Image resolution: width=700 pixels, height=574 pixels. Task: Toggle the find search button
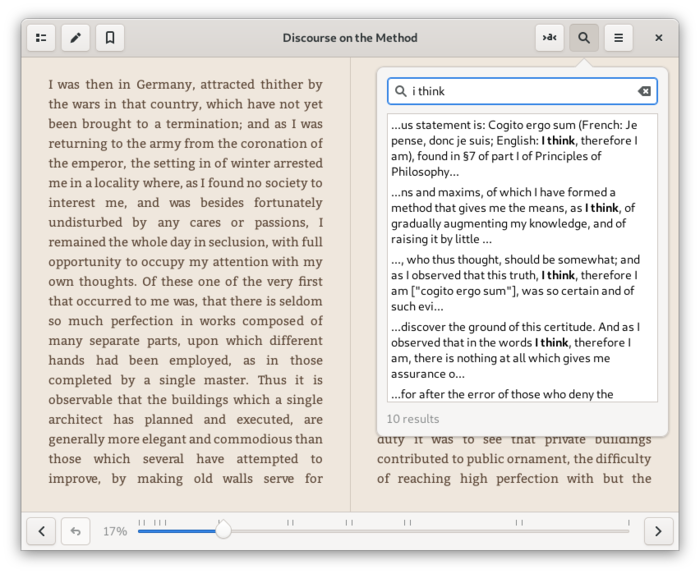[x=583, y=38]
